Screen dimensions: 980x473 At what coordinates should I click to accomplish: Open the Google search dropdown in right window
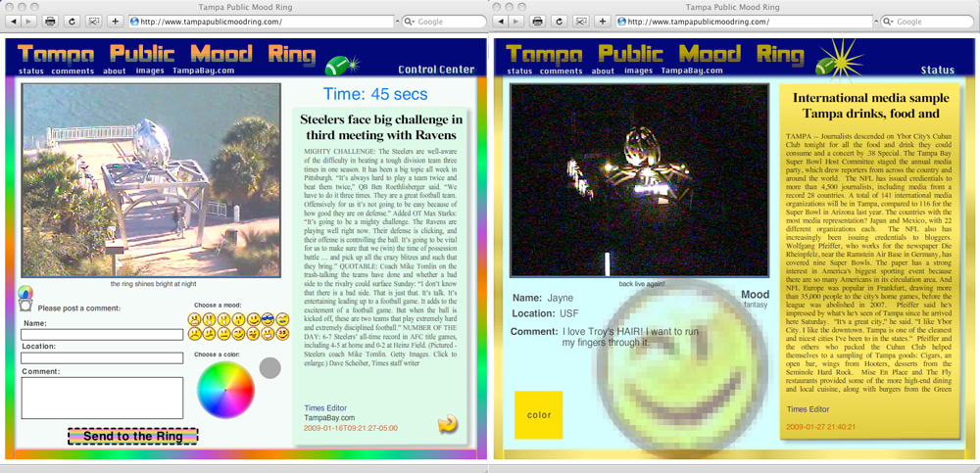[x=901, y=21]
